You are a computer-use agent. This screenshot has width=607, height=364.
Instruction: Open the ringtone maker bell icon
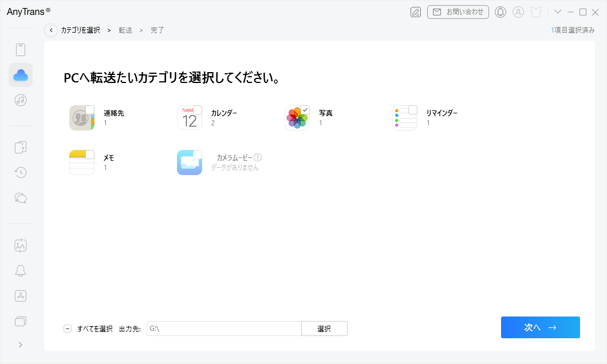coord(21,271)
